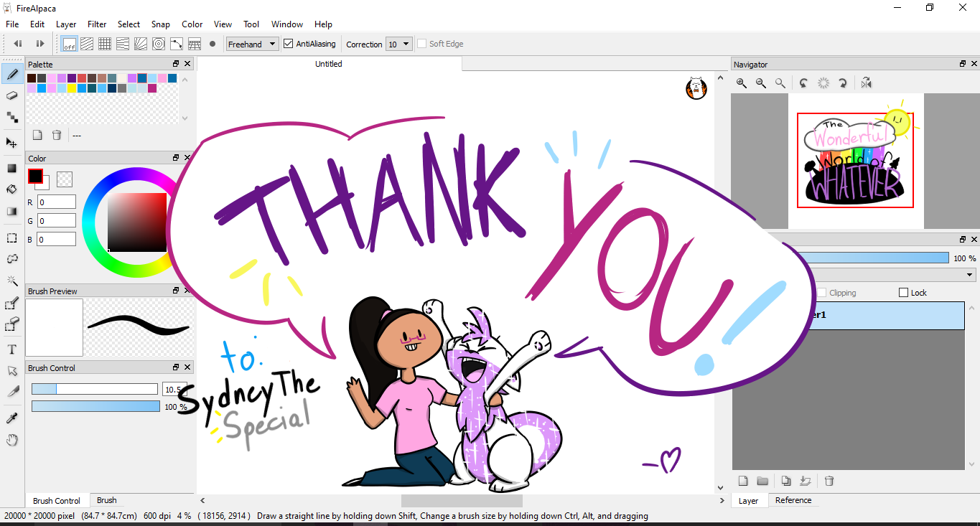Switch to the Reference tab
This screenshot has height=526, width=980.
(x=793, y=500)
